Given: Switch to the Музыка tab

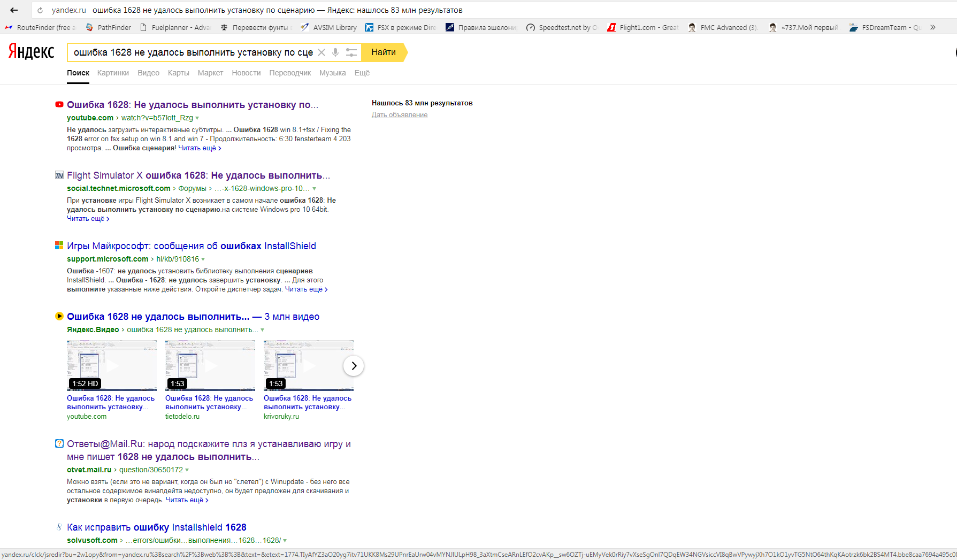Looking at the screenshot, I should click(332, 73).
